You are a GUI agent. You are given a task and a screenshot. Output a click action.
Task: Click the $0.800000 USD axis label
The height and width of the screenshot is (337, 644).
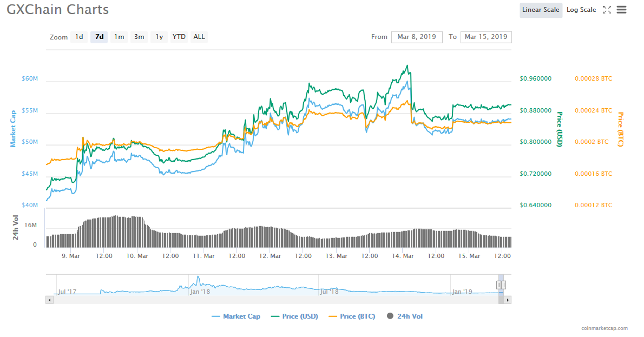(536, 142)
